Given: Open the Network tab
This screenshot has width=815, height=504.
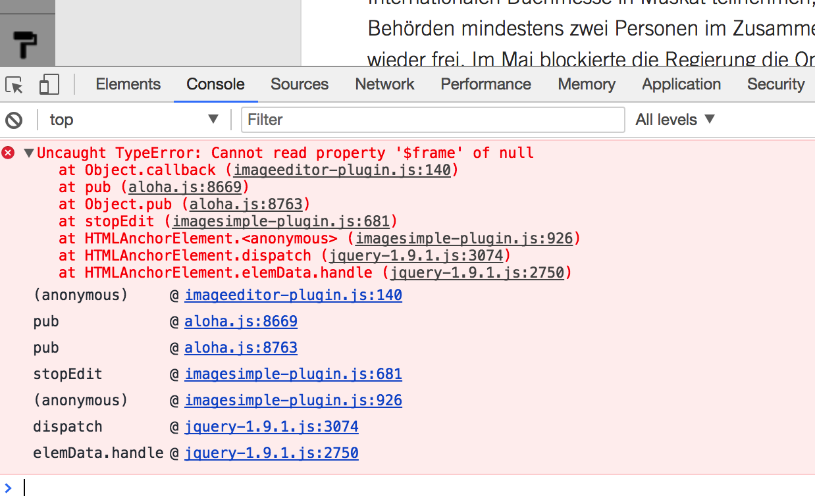Looking at the screenshot, I should pyautogui.click(x=384, y=84).
